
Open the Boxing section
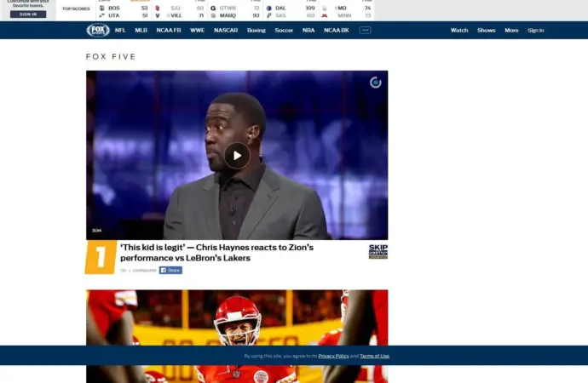click(257, 31)
